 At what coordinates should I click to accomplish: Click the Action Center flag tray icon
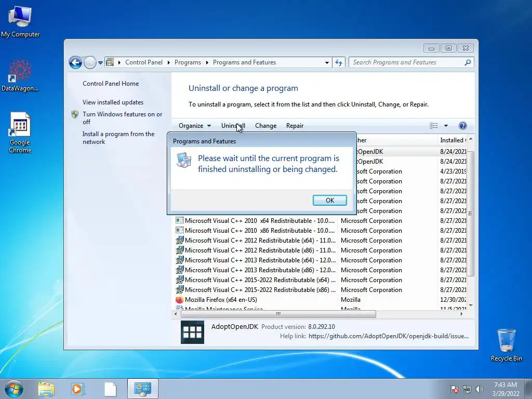454,389
